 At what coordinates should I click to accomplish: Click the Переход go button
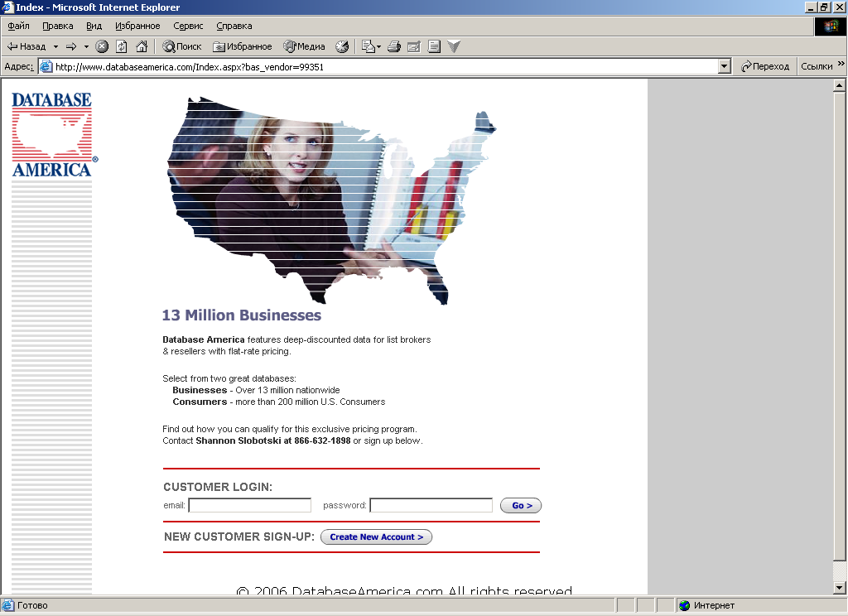(765, 66)
